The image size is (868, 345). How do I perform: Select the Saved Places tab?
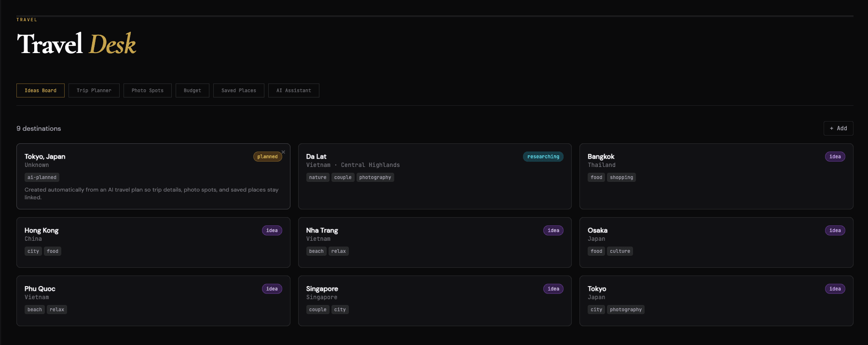(x=239, y=90)
